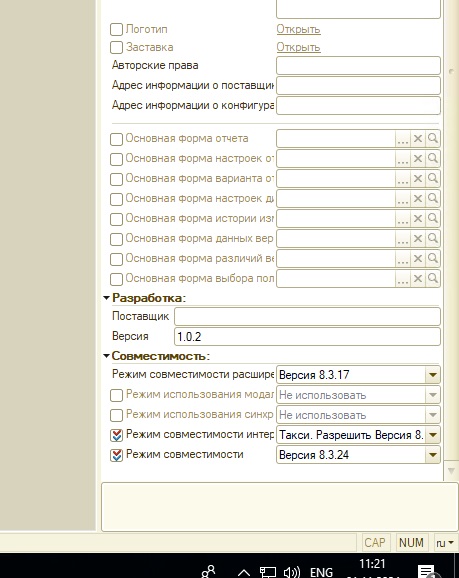Click Открыть link next to Заставка
Image resolution: width=459 pixels, height=578 pixels.
(298, 47)
